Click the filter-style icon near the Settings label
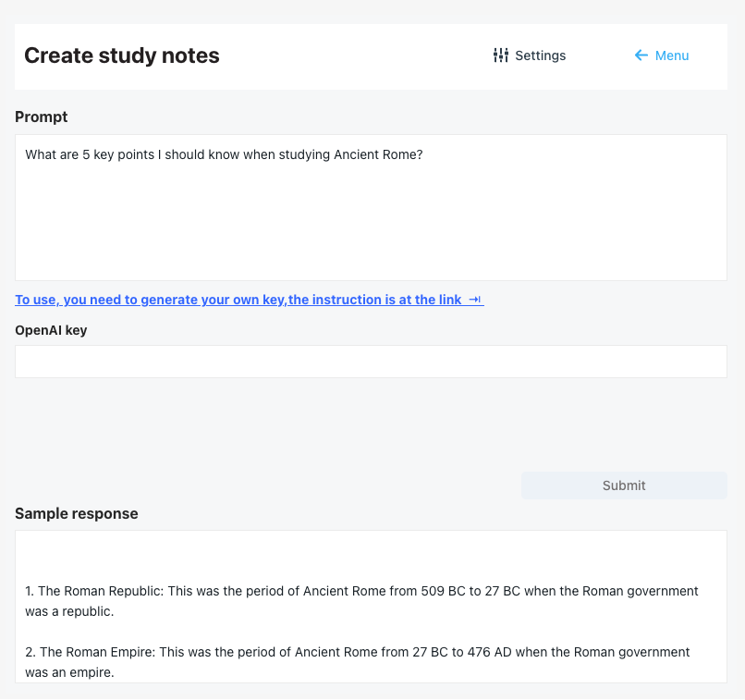Viewport: 745px width, 700px height. [x=500, y=55]
